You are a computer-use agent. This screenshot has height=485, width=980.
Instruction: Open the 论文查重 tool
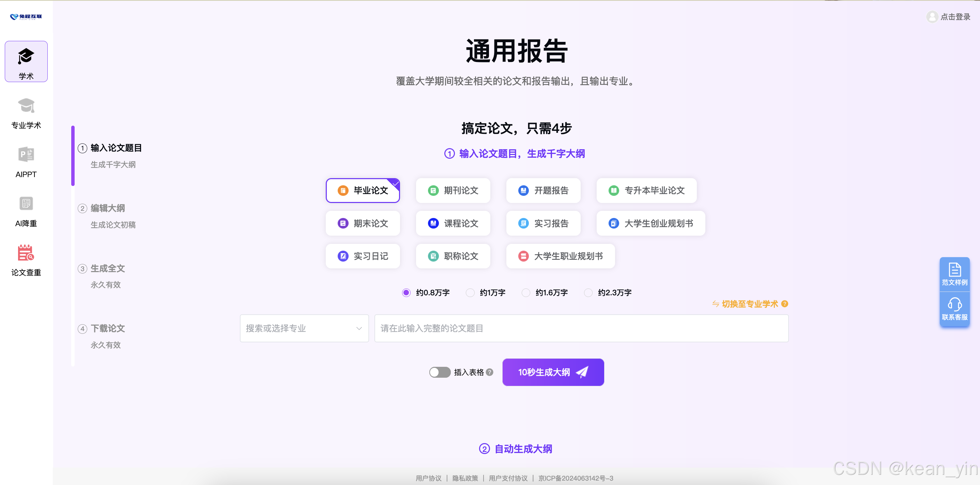26,261
